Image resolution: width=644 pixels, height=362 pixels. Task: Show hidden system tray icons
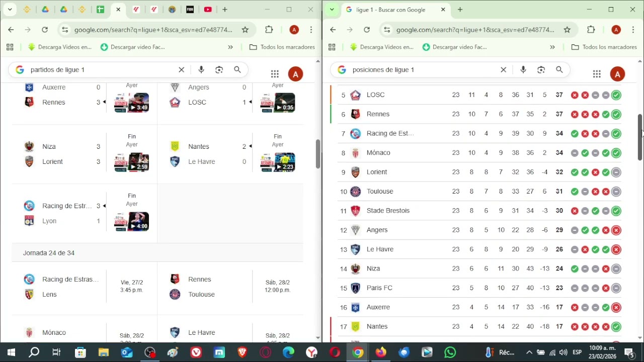tap(528, 352)
